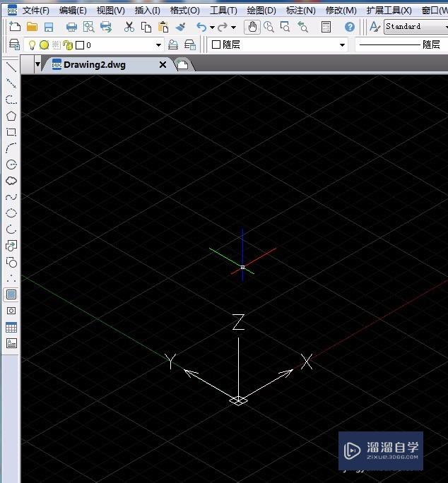Select the Polygon tool
Image resolution: width=448 pixels, height=483 pixels.
pos(11,116)
